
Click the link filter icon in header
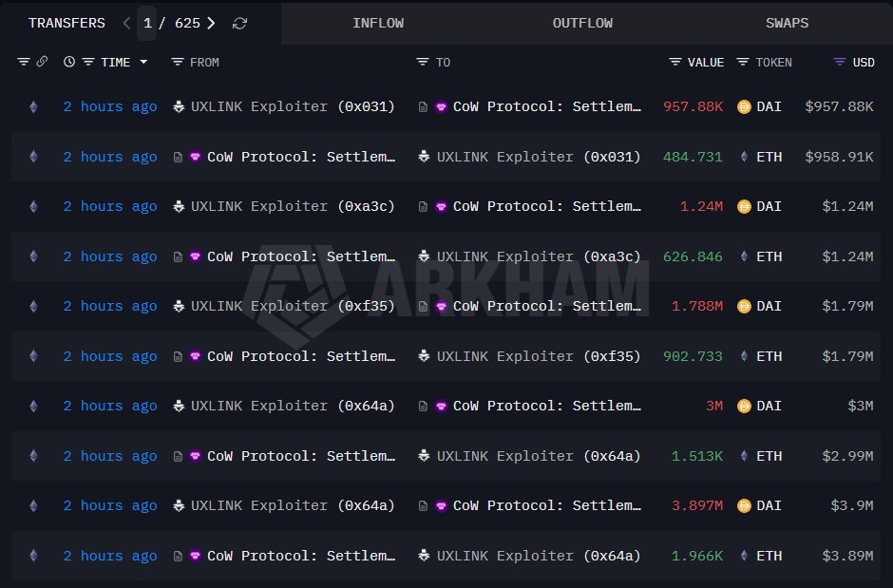click(42, 62)
